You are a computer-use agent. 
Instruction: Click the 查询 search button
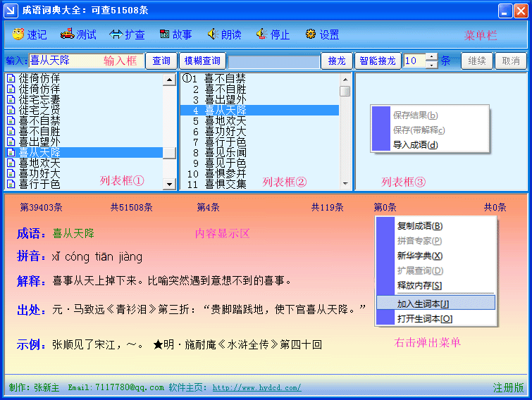click(161, 61)
